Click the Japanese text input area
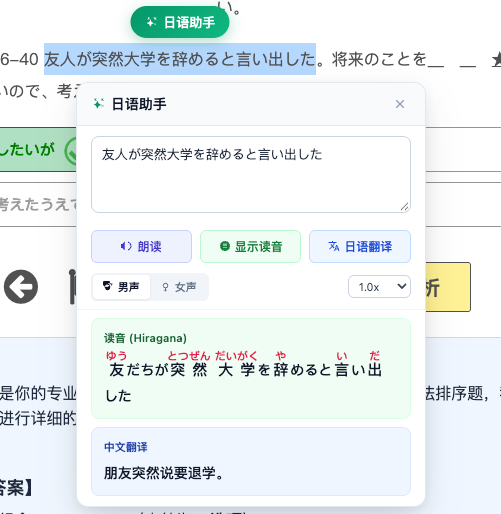This screenshot has width=501, height=514. pos(251,174)
